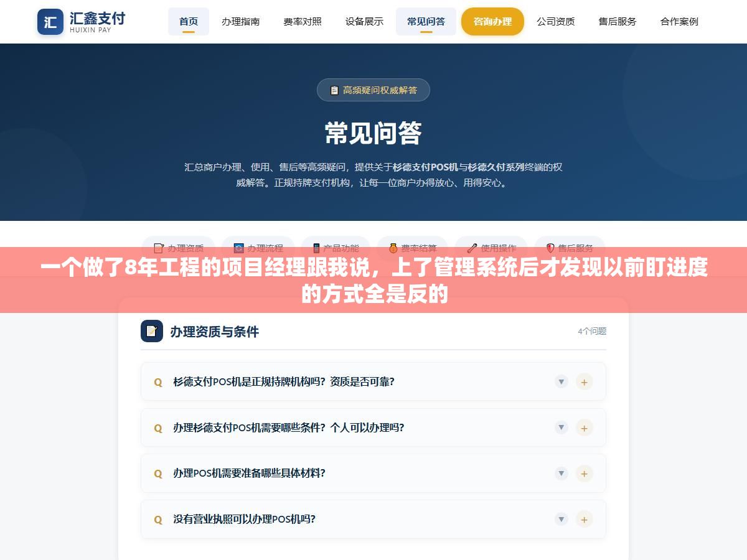Click the bold 杉德支付POS机 text in the hero description
This screenshot has height=560, width=747.
click(426, 167)
